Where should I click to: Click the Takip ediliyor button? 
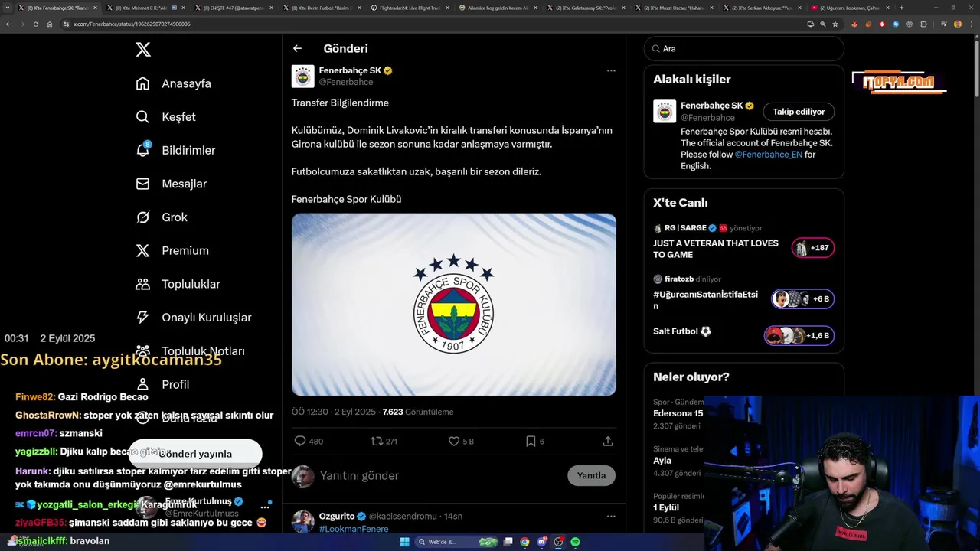(x=799, y=112)
